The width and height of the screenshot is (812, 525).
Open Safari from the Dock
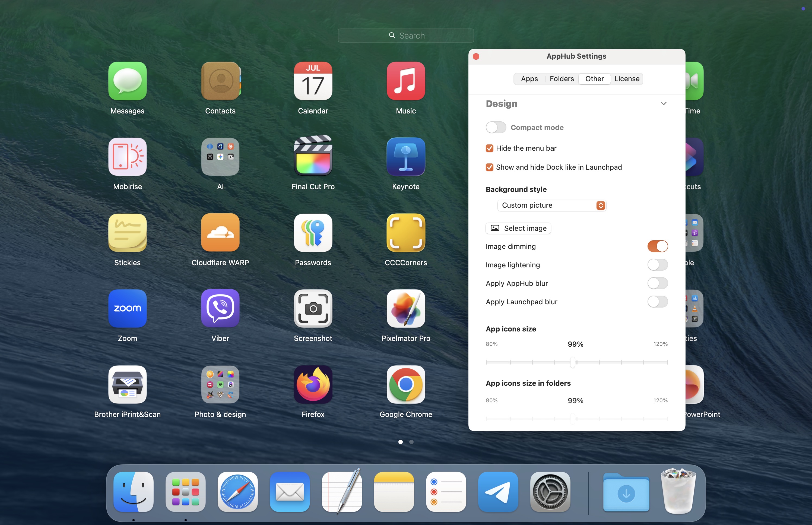[238, 492]
